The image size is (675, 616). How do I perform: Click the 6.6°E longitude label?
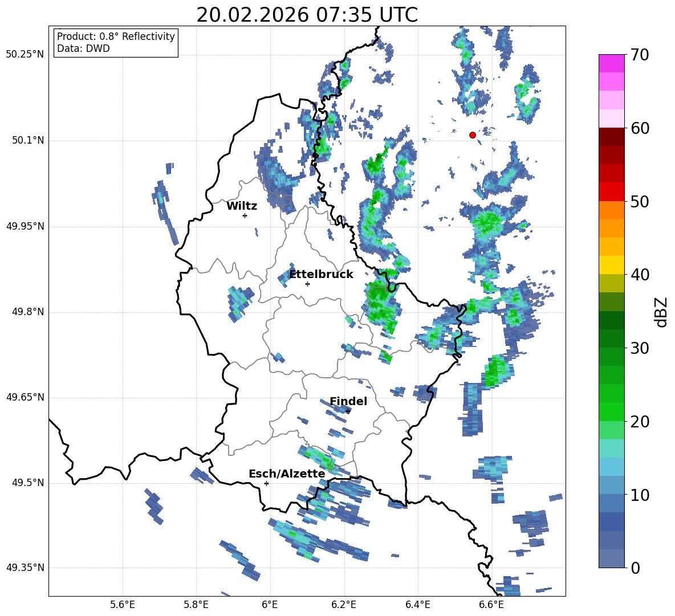[x=491, y=605]
